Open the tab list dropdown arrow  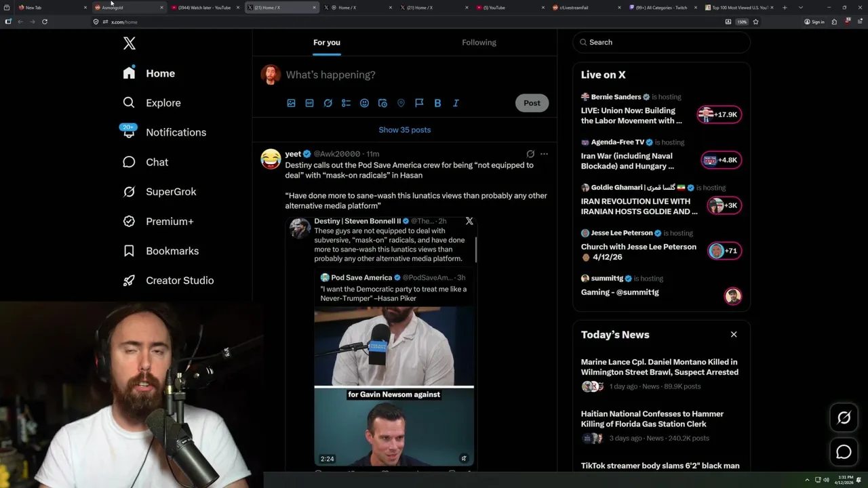pos(801,7)
